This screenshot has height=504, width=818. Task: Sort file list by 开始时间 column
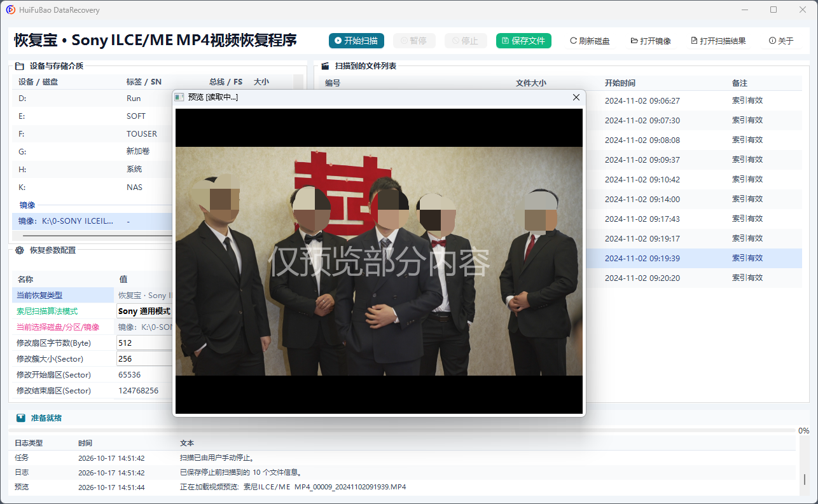coord(620,83)
